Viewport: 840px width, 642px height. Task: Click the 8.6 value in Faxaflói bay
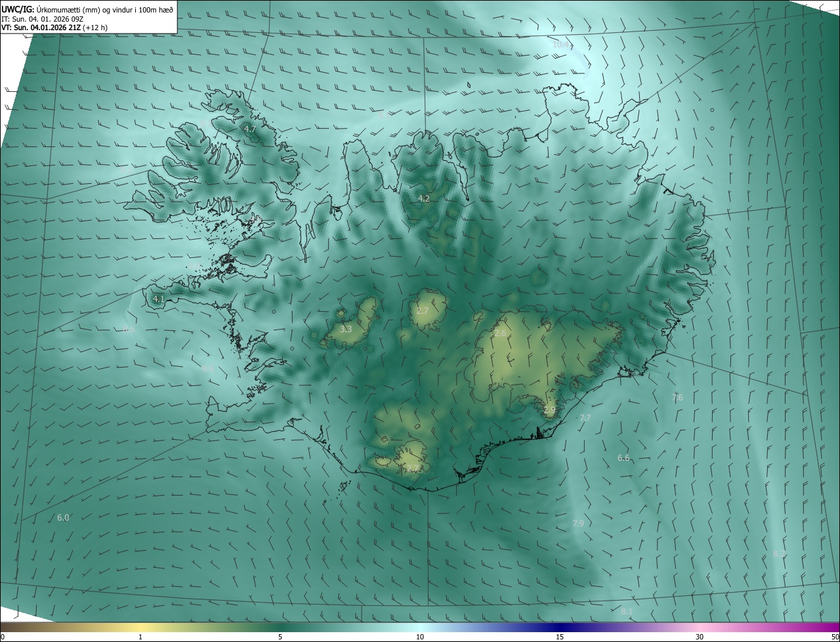coord(208,369)
